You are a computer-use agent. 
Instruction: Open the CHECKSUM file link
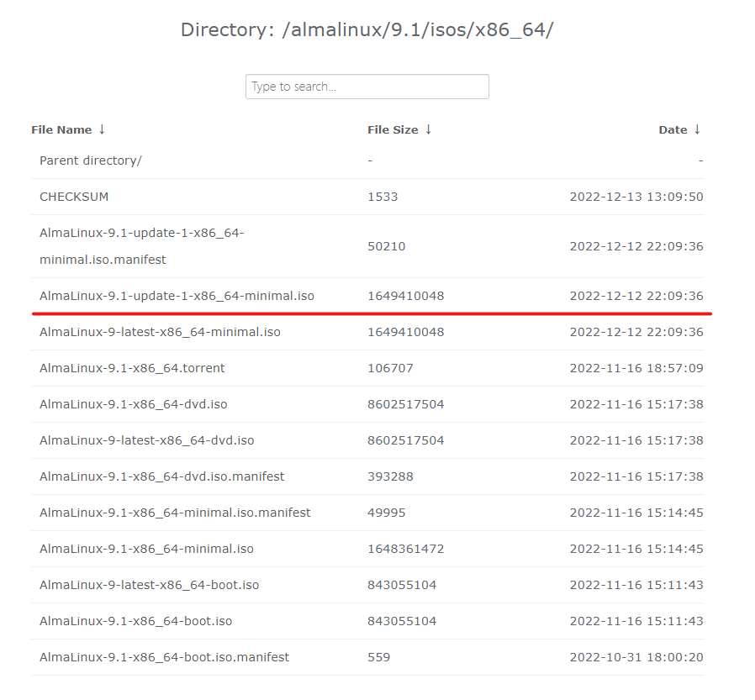(74, 197)
